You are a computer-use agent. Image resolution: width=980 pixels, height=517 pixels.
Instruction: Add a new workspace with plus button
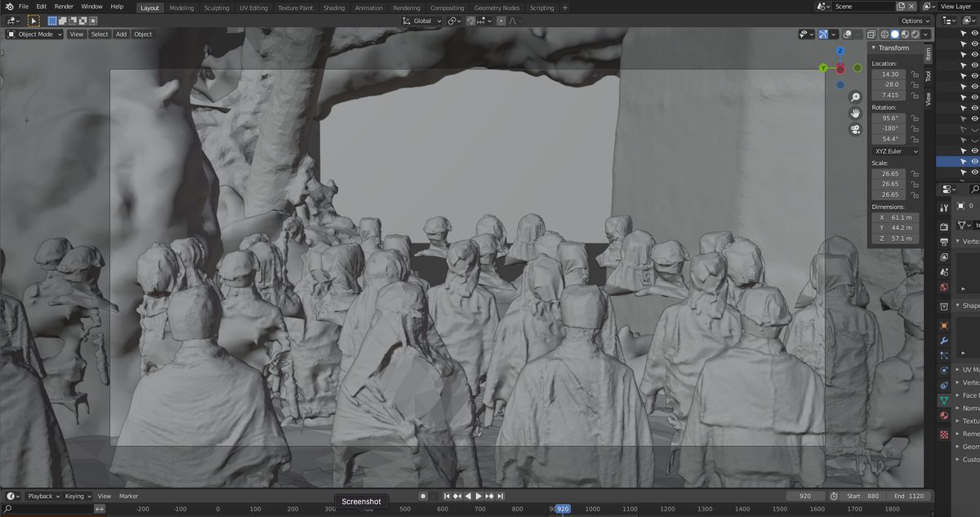[x=564, y=7]
